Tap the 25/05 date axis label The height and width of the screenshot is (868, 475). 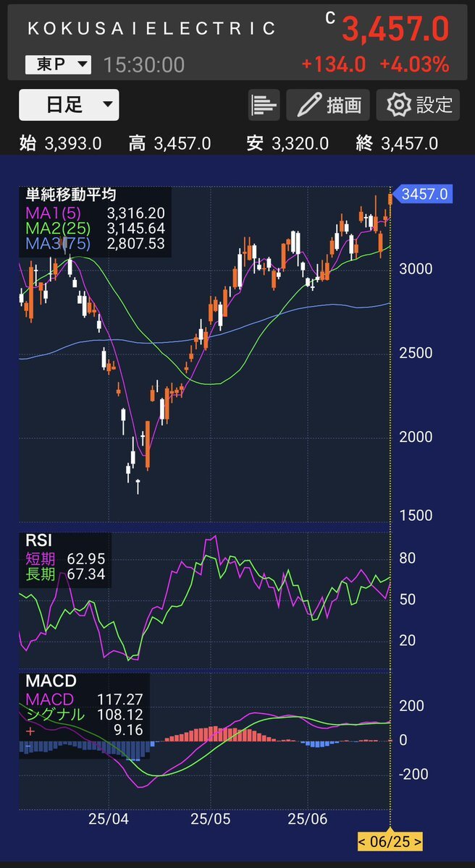point(211,820)
